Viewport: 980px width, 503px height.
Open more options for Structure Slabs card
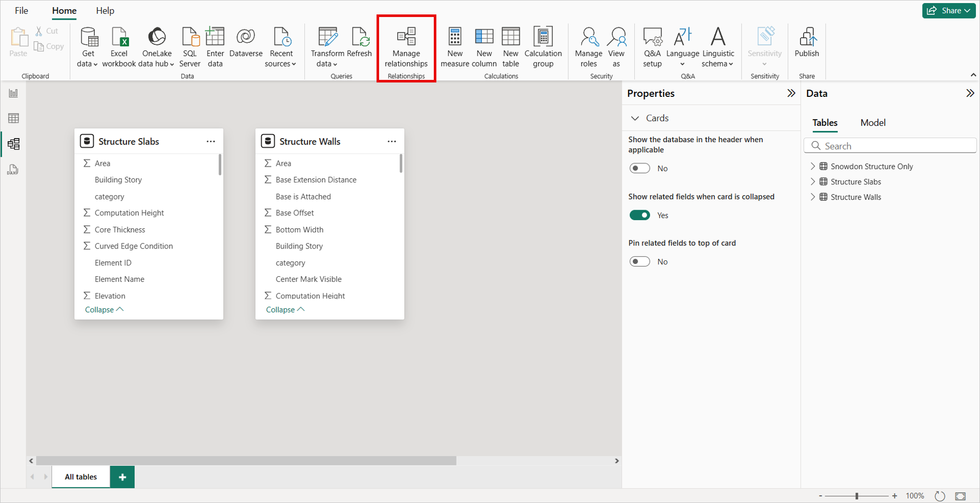pyautogui.click(x=210, y=141)
